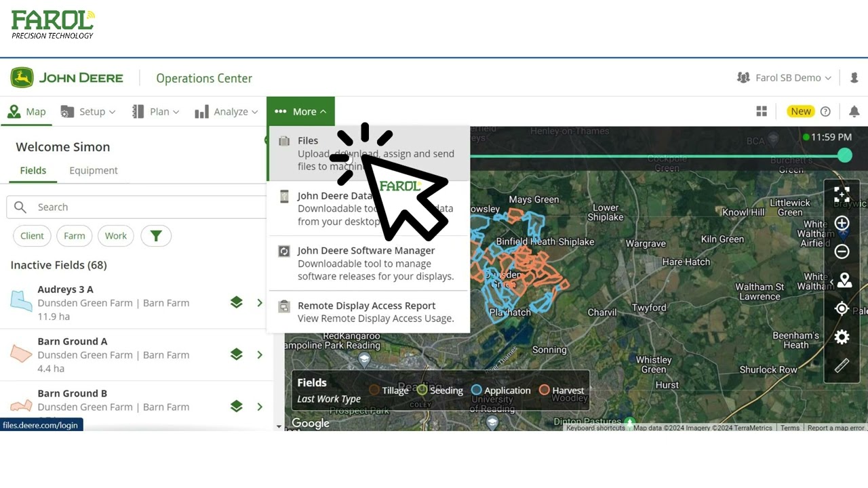Show layers for Audreys 3 A

pyautogui.click(x=236, y=302)
